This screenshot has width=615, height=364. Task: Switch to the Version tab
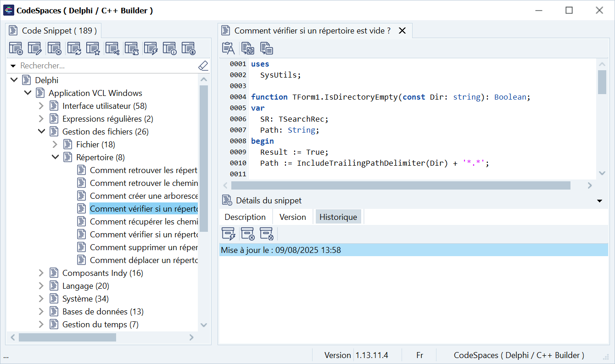(x=292, y=217)
